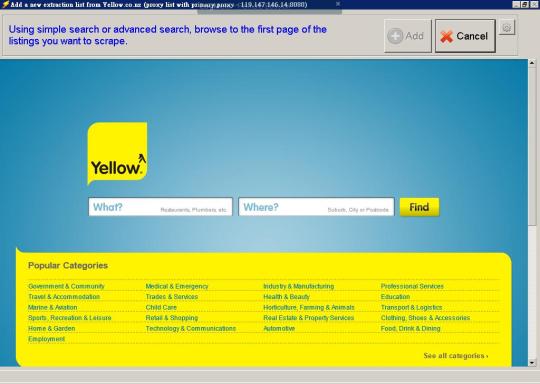Viewport: 540px width, 384px height.
Task: Open Health & Beauty category
Action: [x=287, y=297]
